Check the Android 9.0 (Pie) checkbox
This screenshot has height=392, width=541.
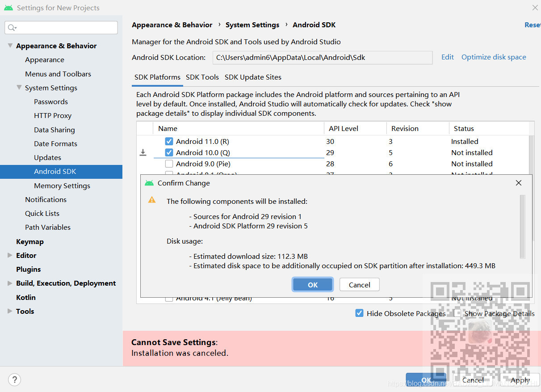(169, 164)
